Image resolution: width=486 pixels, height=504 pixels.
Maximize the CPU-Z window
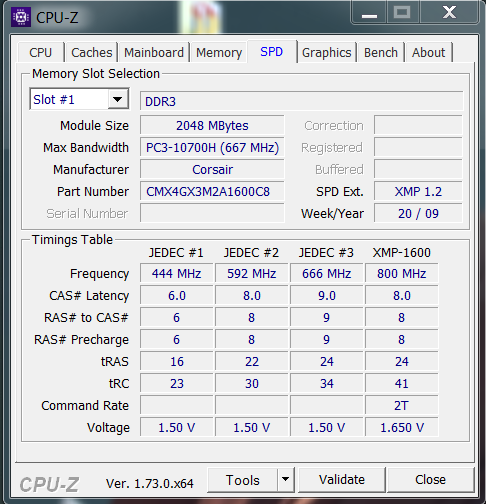[402, 13]
